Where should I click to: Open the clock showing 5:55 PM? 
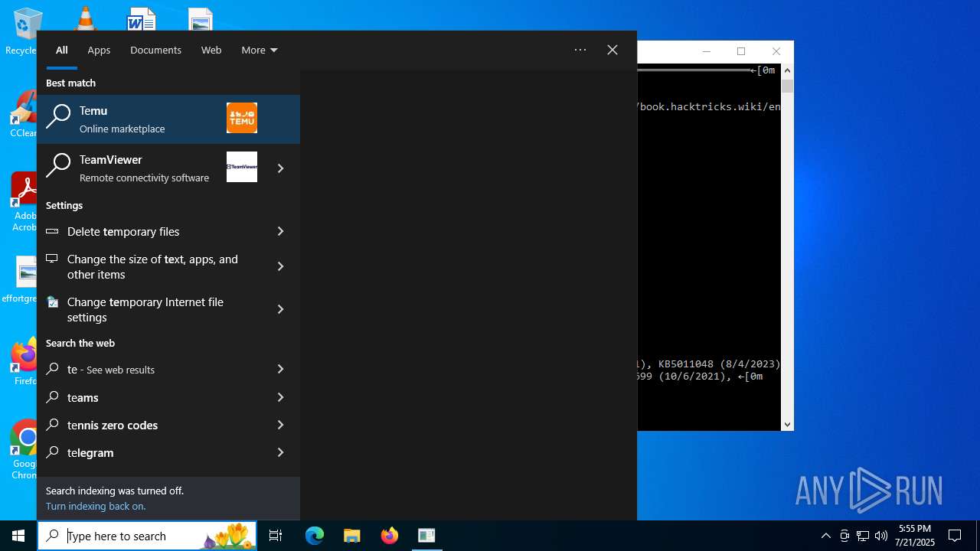[x=915, y=536]
